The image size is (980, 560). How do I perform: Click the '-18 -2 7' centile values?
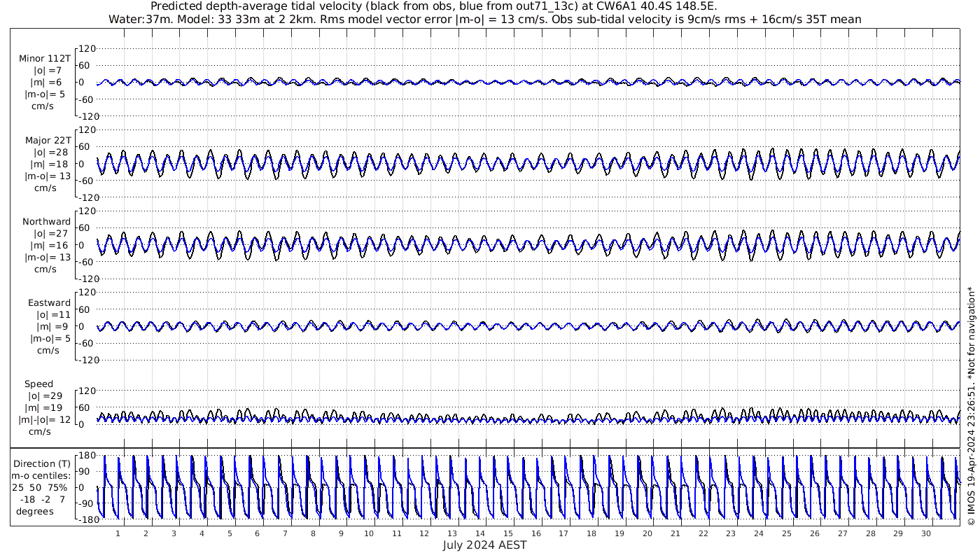[x=42, y=499]
